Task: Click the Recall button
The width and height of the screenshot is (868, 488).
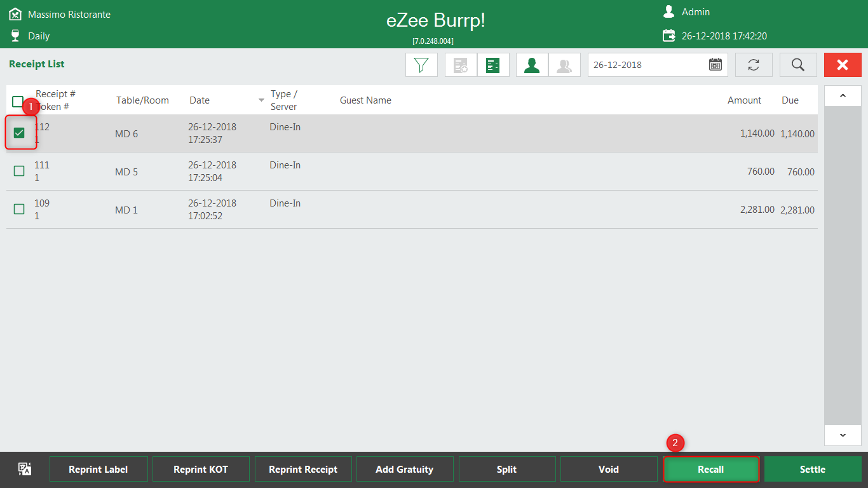Action: click(711, 470)
